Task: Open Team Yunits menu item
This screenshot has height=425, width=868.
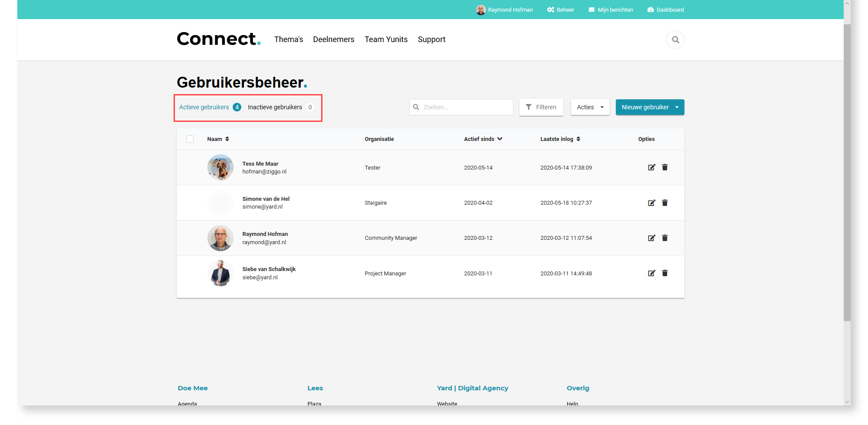Action: pos(386,39)
